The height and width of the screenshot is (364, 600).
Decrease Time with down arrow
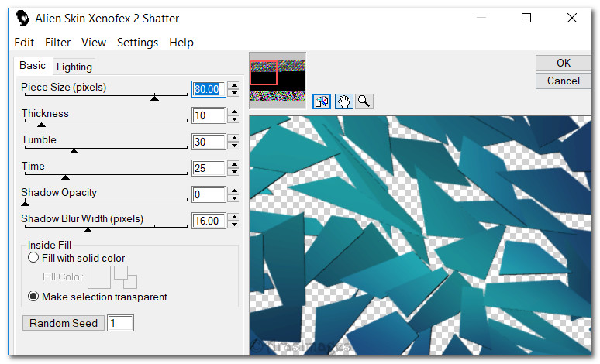coord(234,172)
